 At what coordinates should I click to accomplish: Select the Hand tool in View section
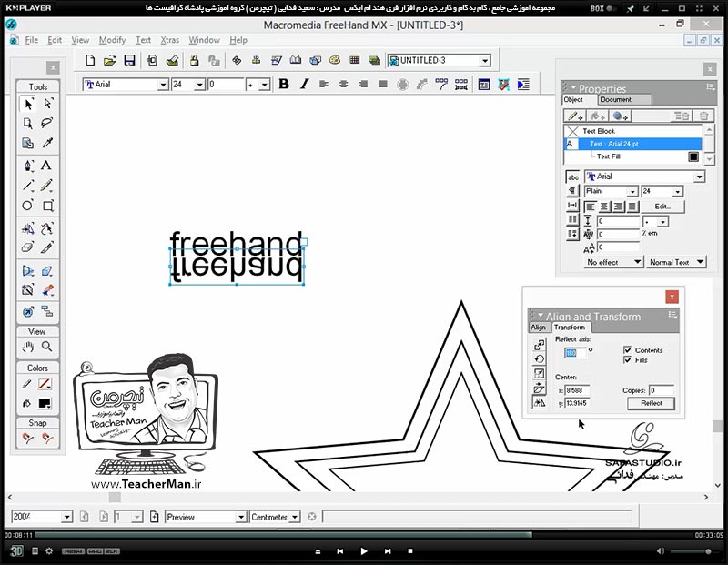(28, 347)
